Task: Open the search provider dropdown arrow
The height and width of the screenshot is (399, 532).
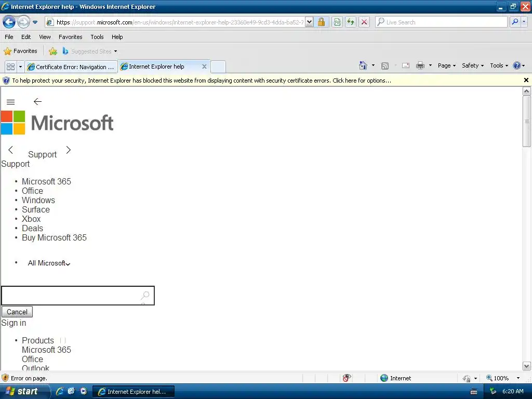Action: click(x=524, y=22)
